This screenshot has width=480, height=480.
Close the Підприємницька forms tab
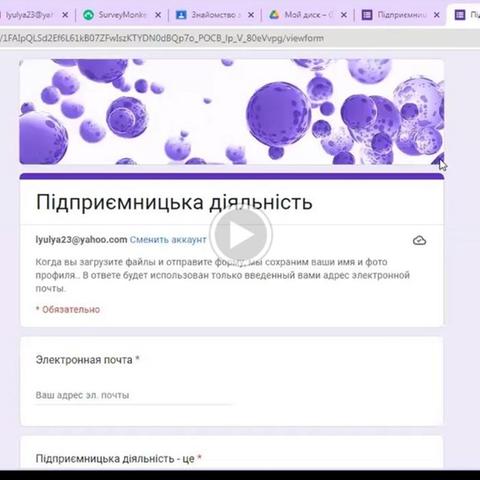tap(437, 15)
